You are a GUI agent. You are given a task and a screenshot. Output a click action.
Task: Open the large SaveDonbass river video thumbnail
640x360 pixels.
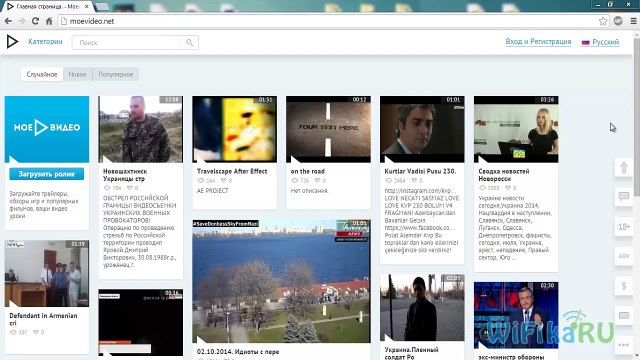pos(282,281)
